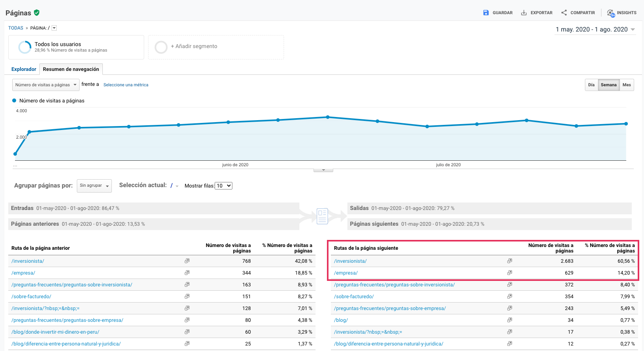Viewport: 644px width, 351px height.
Task: Open previous donde-invertir-mi-dinero external link icon
Action: [187, 332]
